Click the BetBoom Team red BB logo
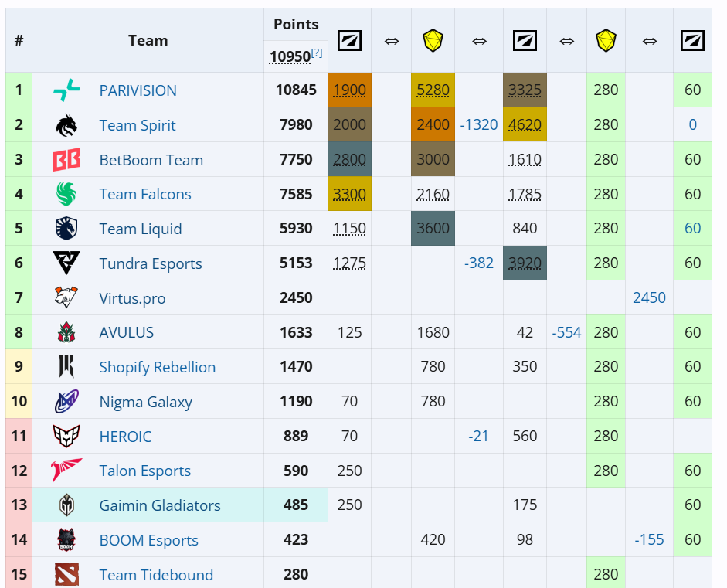The image size is (727, 588). point(66,159)
